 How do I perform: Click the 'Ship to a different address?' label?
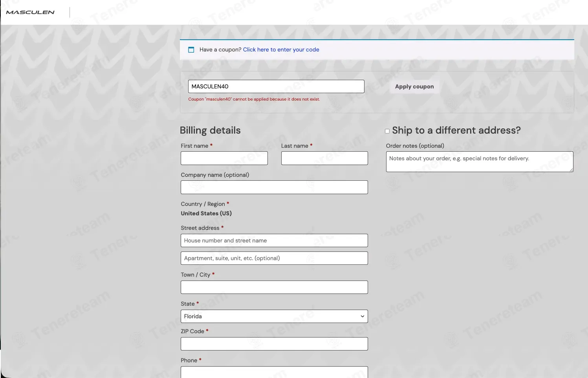(x=456, y=130)
